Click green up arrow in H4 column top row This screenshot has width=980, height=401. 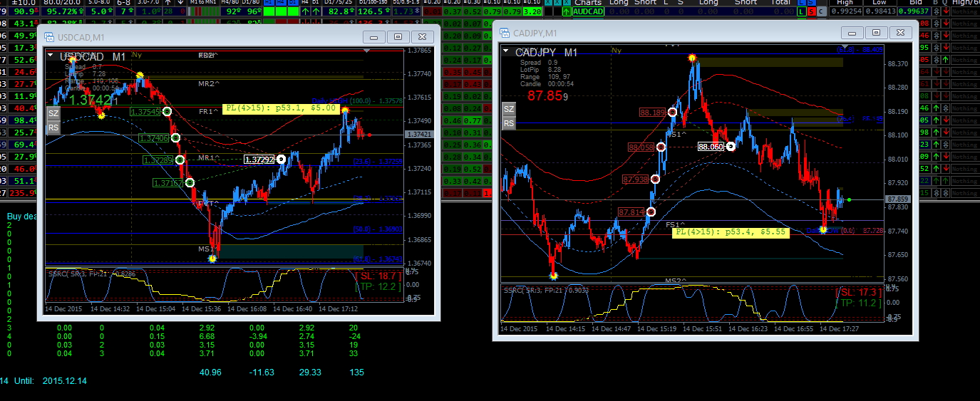point(305,11)
